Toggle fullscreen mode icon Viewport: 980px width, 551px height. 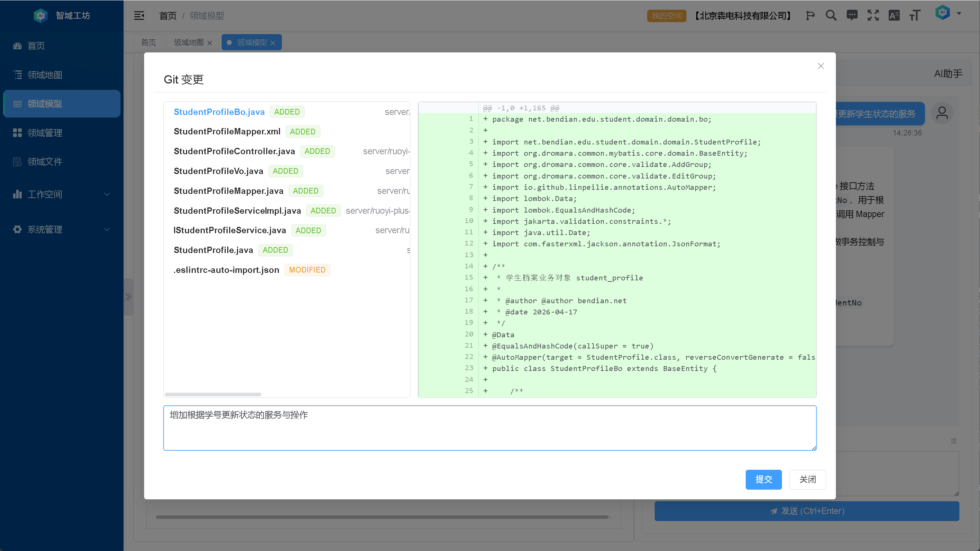point(873,16)
